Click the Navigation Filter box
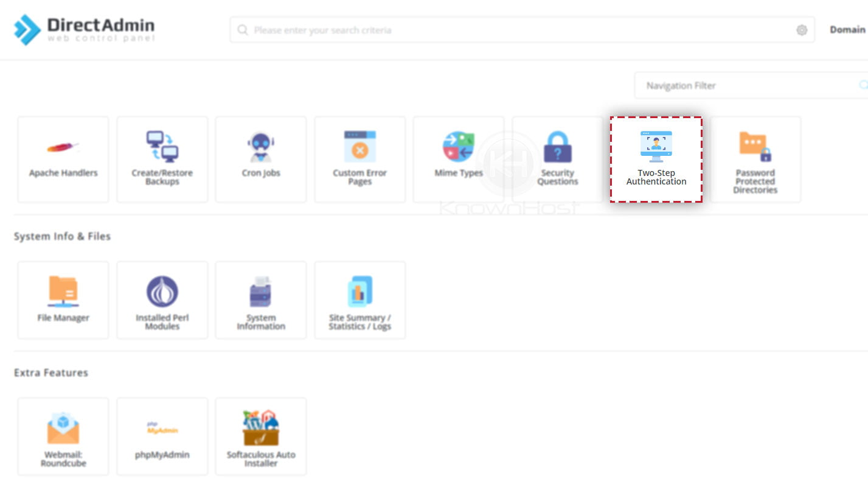Screen dimensions: 868x481 pos(730,85)
